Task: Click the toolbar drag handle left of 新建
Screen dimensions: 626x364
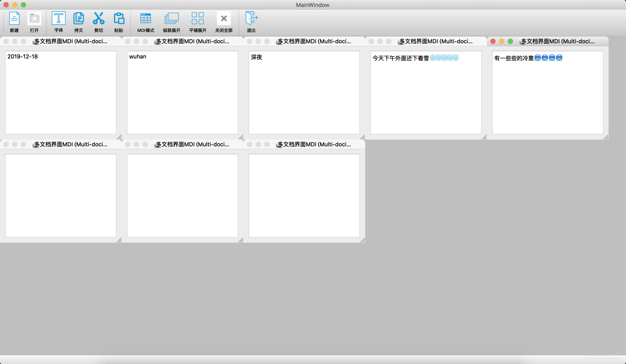Action: 3,22
